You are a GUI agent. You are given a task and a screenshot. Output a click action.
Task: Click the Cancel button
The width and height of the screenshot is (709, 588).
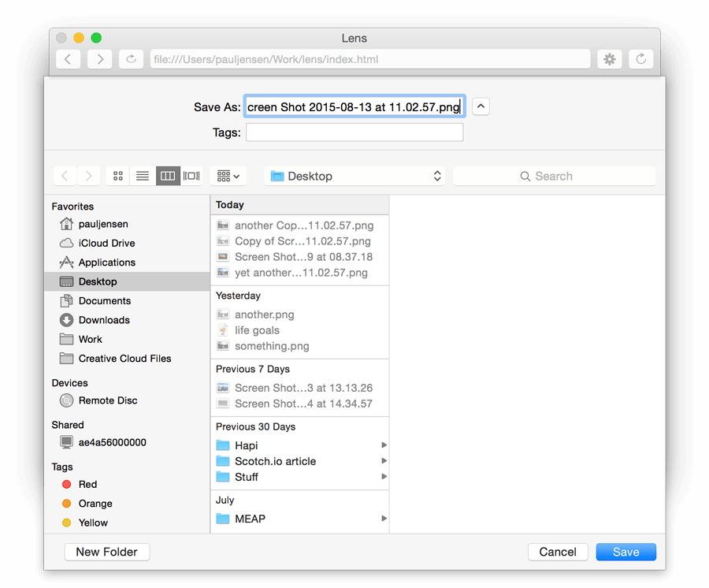pos(558,552)
